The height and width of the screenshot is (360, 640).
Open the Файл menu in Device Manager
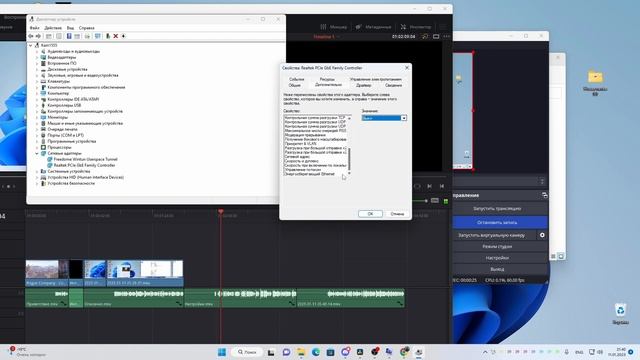tap(34, 28)
